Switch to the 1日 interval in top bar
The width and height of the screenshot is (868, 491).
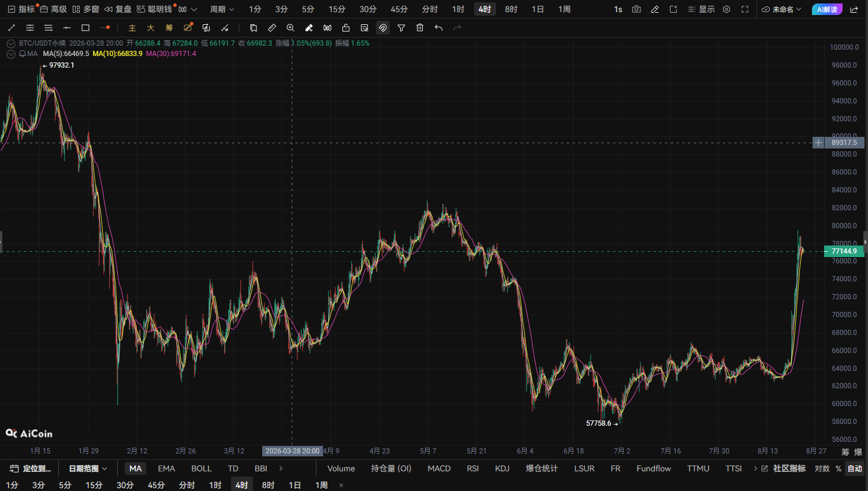538,9
